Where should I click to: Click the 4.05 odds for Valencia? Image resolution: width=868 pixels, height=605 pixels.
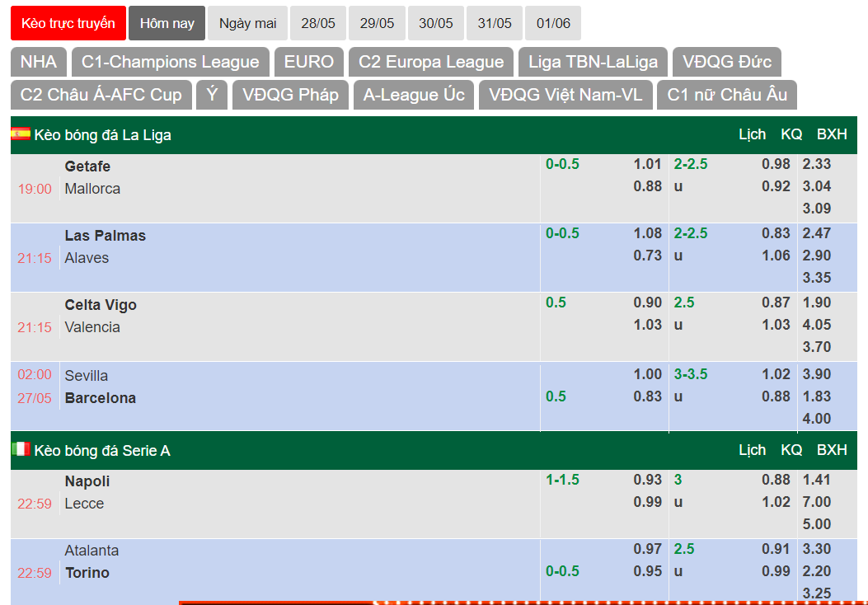[817, 325]
